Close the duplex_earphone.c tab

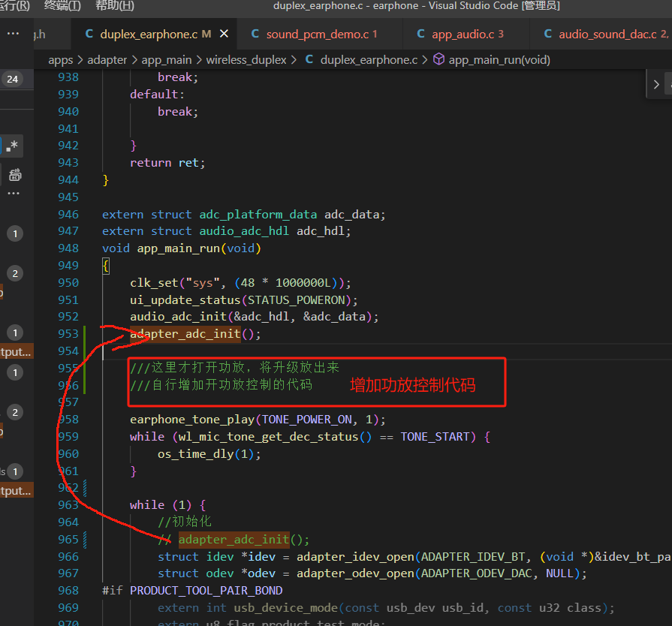tap(225, 34)
